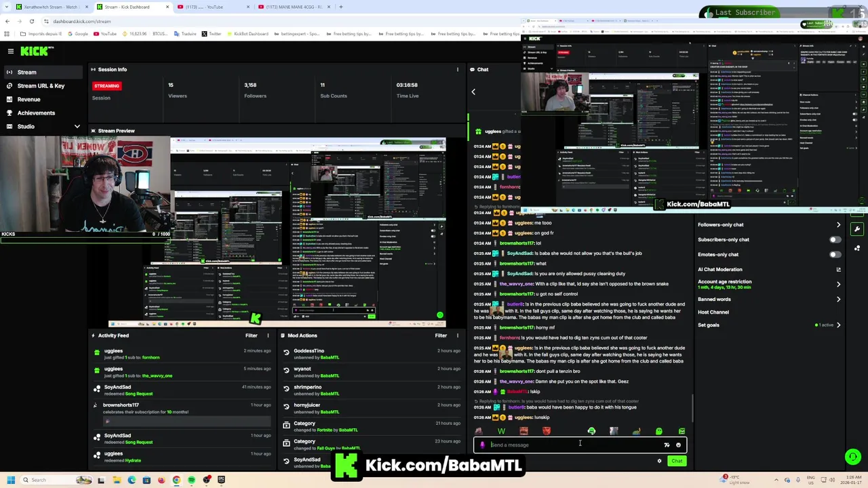Click uggless gifted sub to fornhorn entry
The width and height of the screenshot is (868, 488).
(183, 354)
